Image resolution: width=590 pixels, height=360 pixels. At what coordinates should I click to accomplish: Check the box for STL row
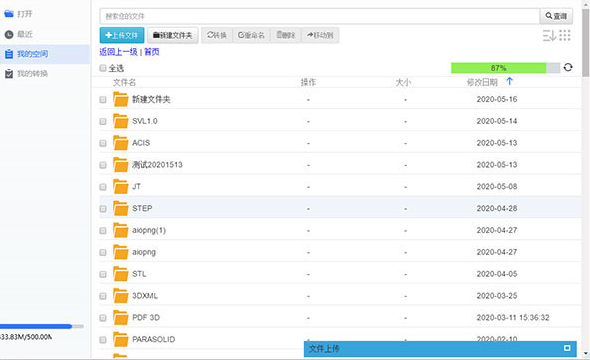[x=103, y=274]
